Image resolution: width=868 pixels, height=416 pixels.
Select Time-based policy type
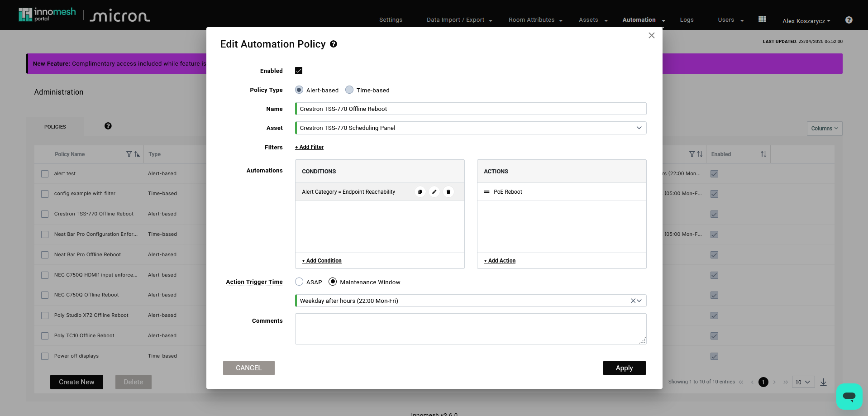[x=349, y=90]
